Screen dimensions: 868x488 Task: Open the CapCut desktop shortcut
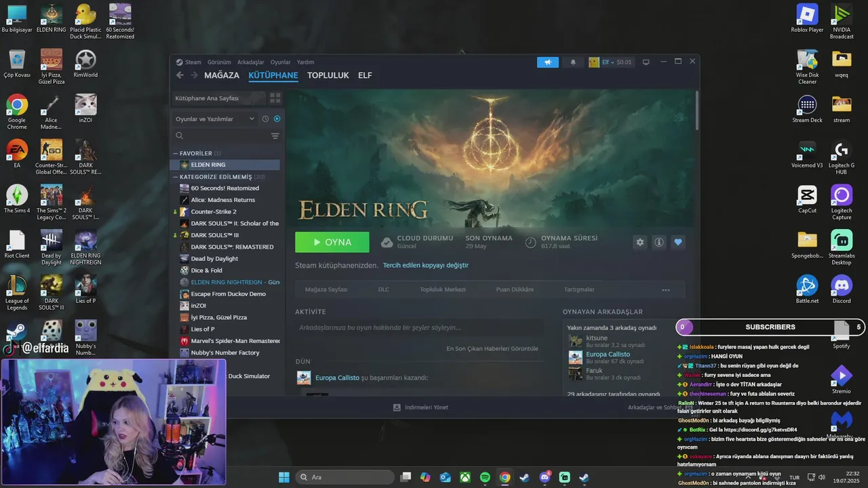pyautogui.click(x=807, y=199)
